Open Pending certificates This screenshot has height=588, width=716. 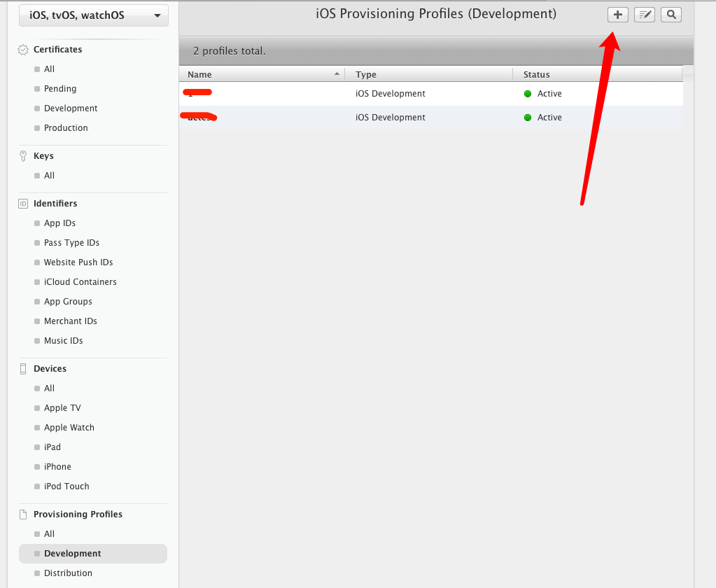(59, 89)
